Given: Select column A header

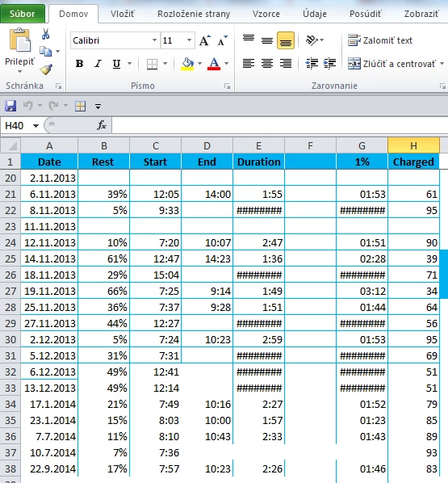Looking at the screenshot, I should [x=49, y=145].
